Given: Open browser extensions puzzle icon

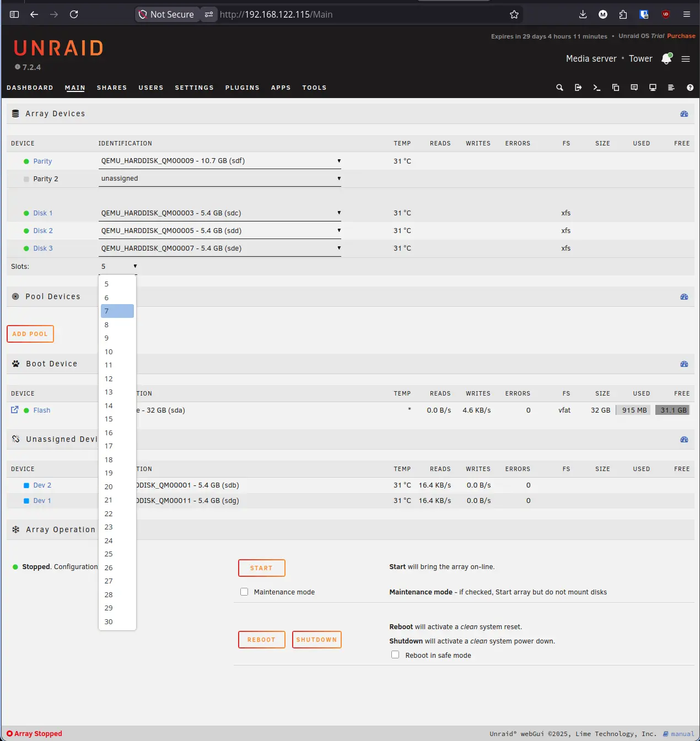Looking at the screenshot, I should (x=623, y=14).
